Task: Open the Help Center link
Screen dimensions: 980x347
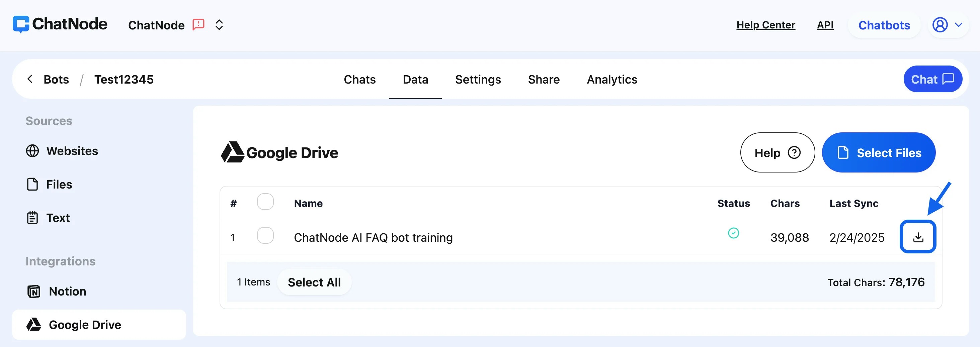Action: (x=765, y=25)
